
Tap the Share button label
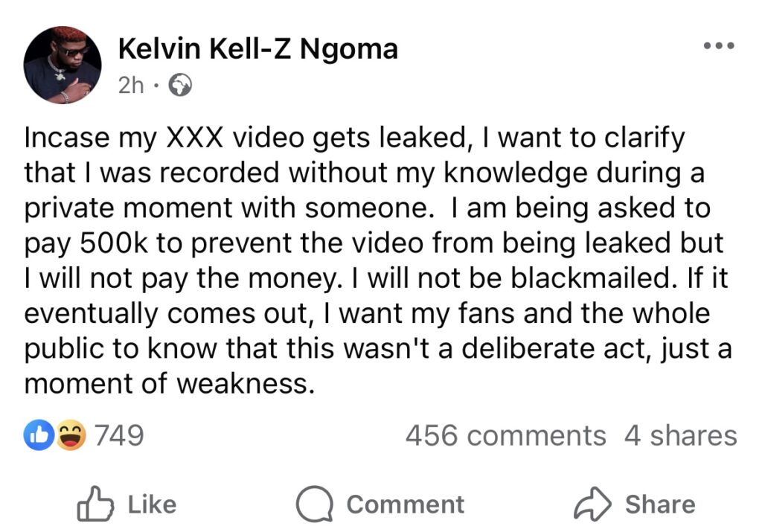660,504
